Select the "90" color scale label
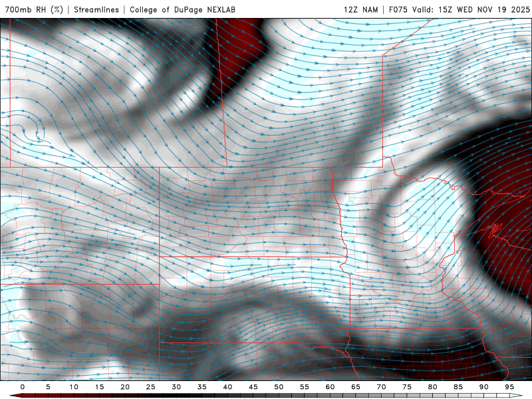Screen dimensions: 532x399 pos(483,387)
